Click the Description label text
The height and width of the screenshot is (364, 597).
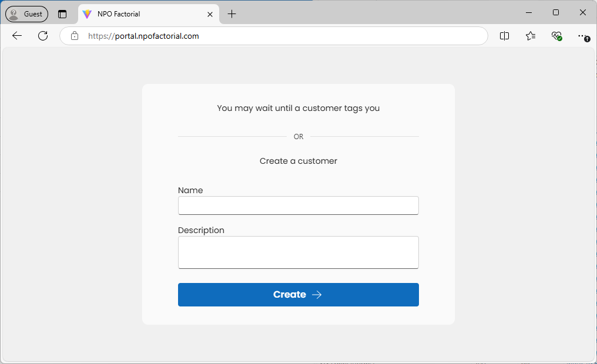coord(201,230)
